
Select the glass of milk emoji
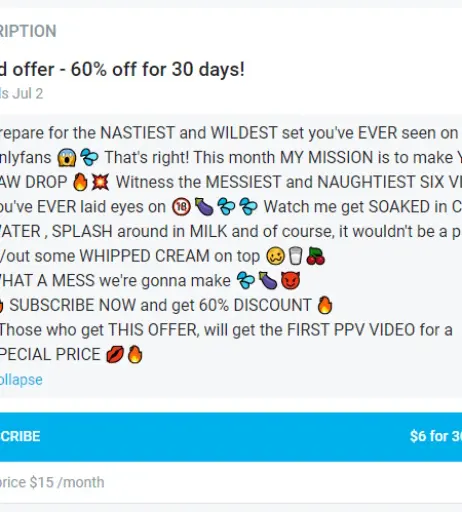(x=295, y=256)
